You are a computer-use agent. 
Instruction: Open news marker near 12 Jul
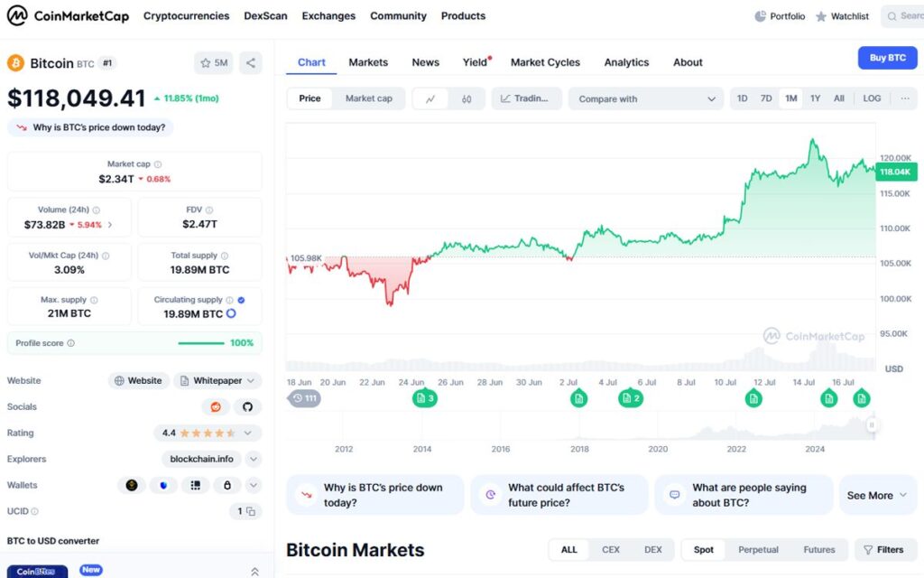click(x=753, y=398)
